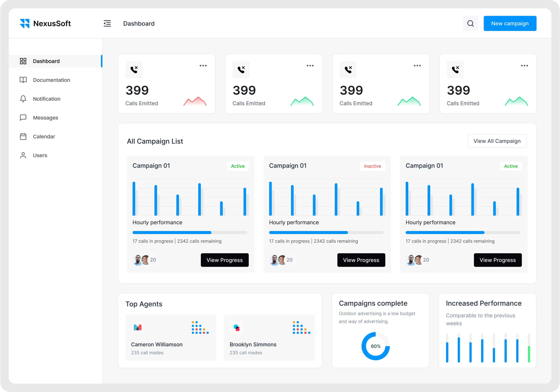
Task: Click Brooklyn Simmons' agent logo icon
Action: point(236,327)
